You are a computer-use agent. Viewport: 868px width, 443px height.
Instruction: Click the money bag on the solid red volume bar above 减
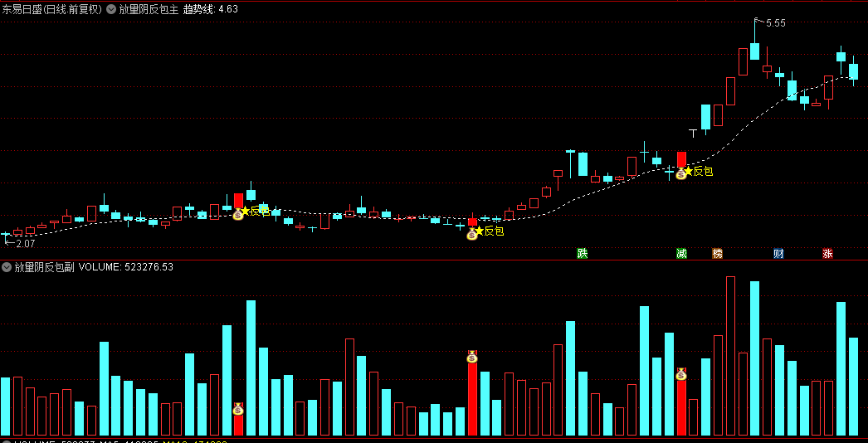(x=681, y=374)
